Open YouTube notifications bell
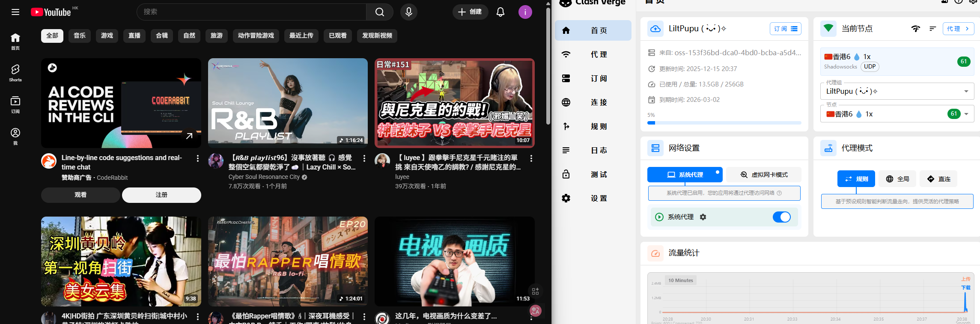Screen dimensions: 980x324 click(500, 12)
